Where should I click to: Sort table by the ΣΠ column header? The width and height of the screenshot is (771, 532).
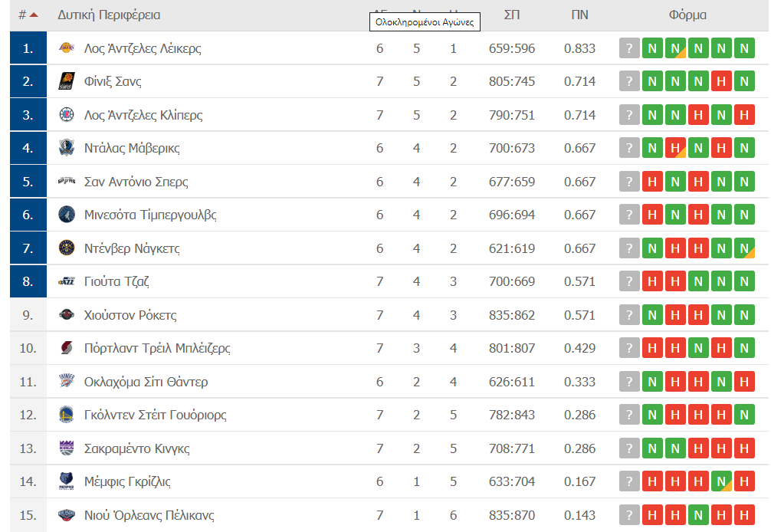click(x=512, y=15)
